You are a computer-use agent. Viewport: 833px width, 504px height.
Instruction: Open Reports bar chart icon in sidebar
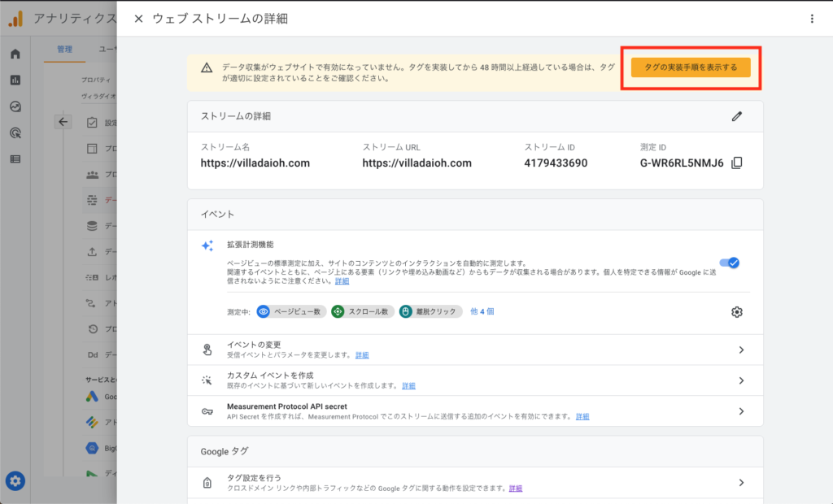click(x=15, y=80)
